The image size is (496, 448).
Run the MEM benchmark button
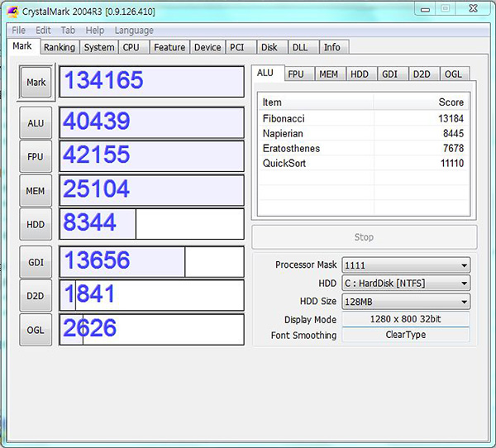tap(36, 191)
